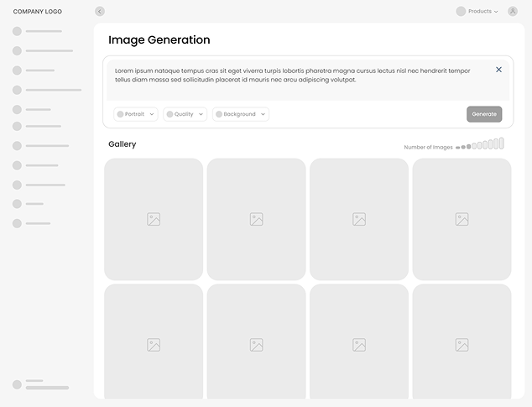Viewport: 532px width, 407px height.
Task: Click the account avatar at sidebar bottom
Action: (x=17, y=384)
